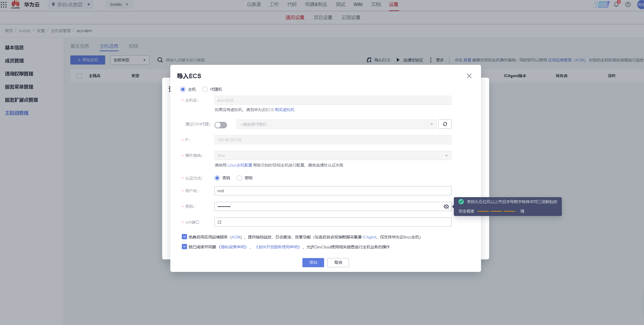This screenshot has width=644, height=325.
Task: Click the 添加 button to add host
Action: [313, 263]
